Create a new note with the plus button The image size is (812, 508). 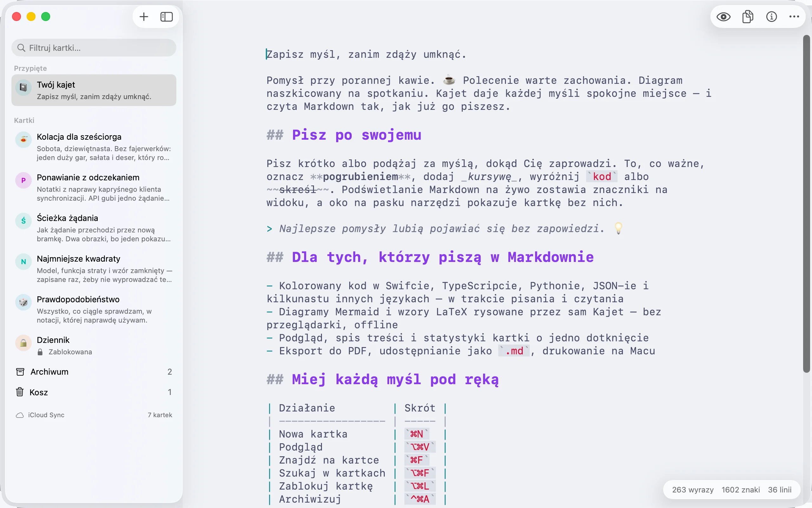(x=144, y=17)
